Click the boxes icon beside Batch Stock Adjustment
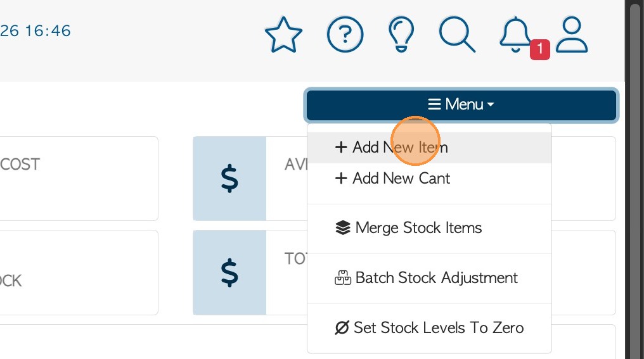Viewport: 644px width, 359px height. (343, 278)
